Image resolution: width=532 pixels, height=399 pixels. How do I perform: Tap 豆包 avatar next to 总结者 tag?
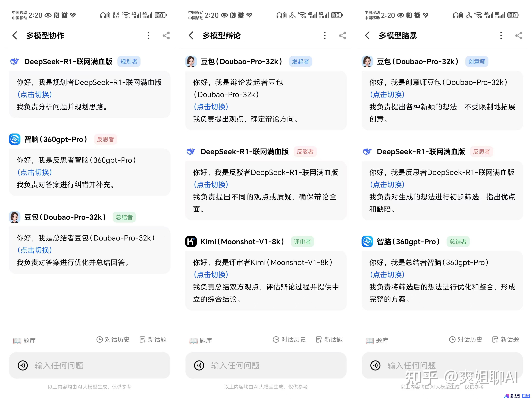(15, 217)
